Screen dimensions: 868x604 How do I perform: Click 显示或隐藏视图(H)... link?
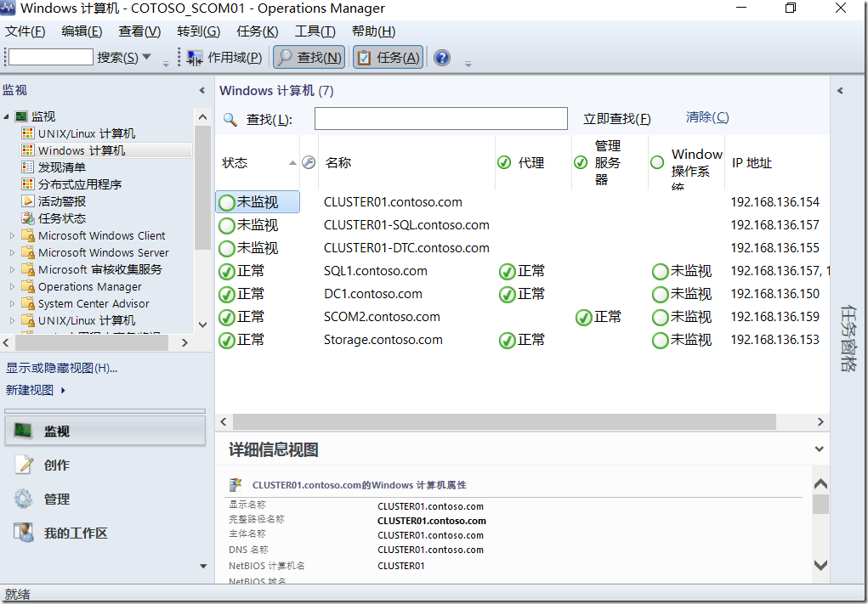[x=61, y=368]
